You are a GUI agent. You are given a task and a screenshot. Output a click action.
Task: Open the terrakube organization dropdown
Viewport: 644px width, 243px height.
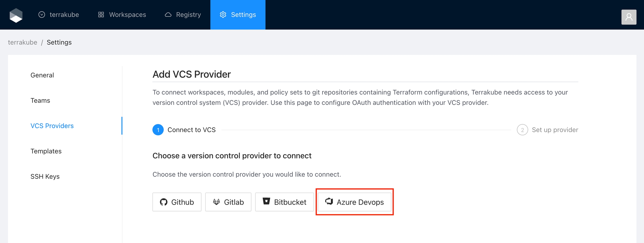[x=59, y=15]
